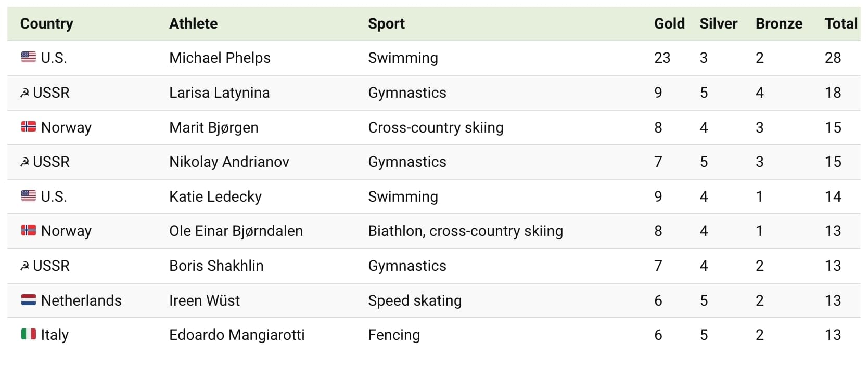The image size is (868, 368).
Task: Click the USSR emblem in Nikolay Andrianov's row
Action: click(x=24, y=162)
